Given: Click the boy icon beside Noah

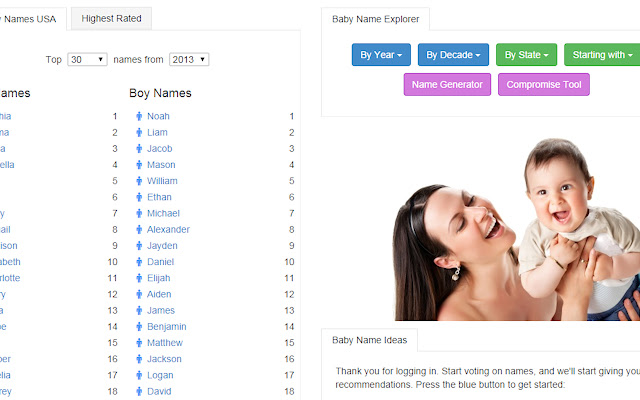Looking at the screenshot, I should point(139,116).
